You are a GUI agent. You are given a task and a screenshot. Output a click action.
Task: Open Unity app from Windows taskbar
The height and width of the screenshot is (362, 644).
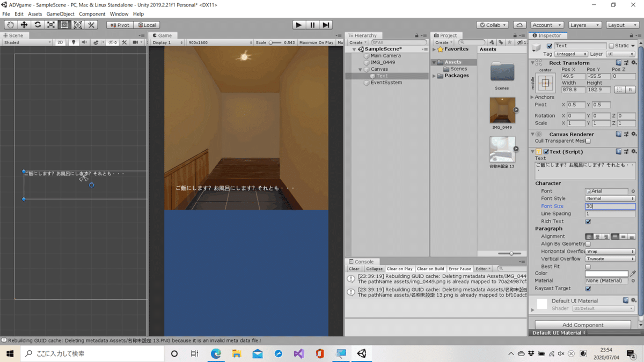click(362, 353)
